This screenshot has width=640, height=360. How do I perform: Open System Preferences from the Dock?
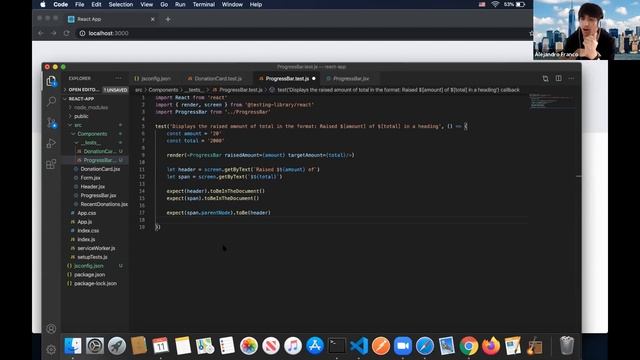[x=95, y=346]
